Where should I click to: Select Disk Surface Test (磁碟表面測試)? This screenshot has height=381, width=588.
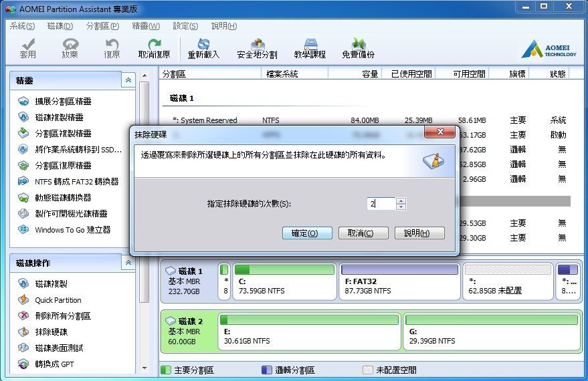(51, 348)
